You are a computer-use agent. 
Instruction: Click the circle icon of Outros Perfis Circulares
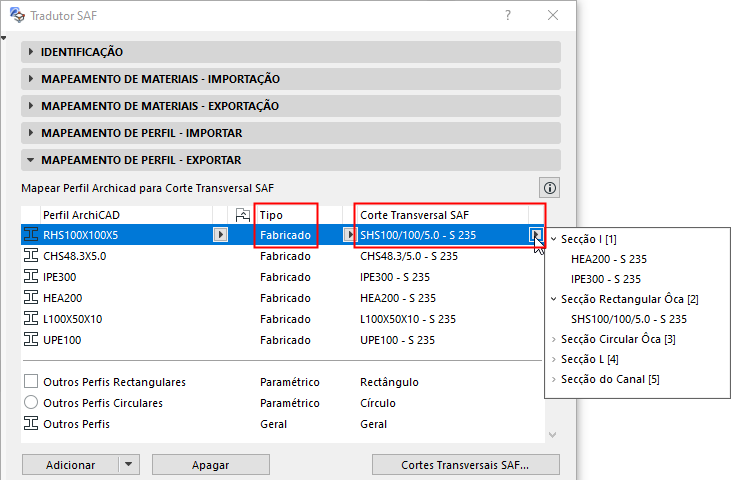pos(31,402)
